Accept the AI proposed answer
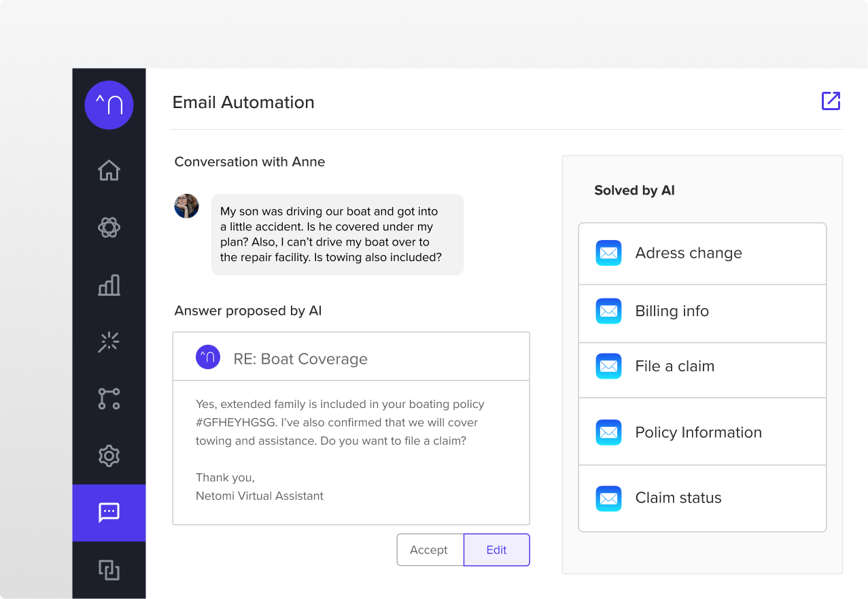This screenshot has height=599, width=868. [x=430, y=550]
